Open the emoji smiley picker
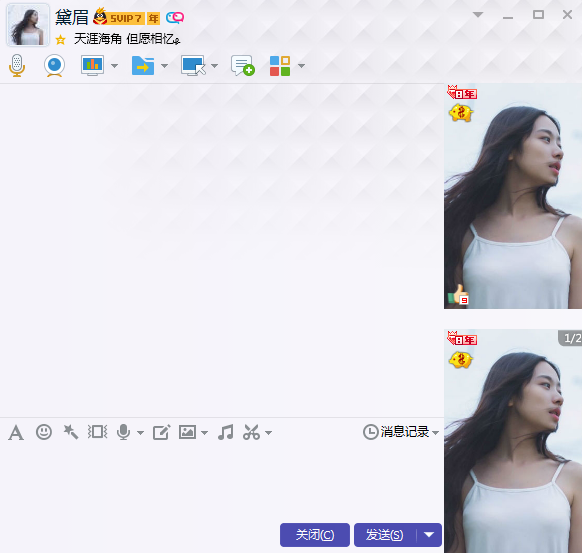The width and height of the screenshot is (582, 553). coord(44,432)
